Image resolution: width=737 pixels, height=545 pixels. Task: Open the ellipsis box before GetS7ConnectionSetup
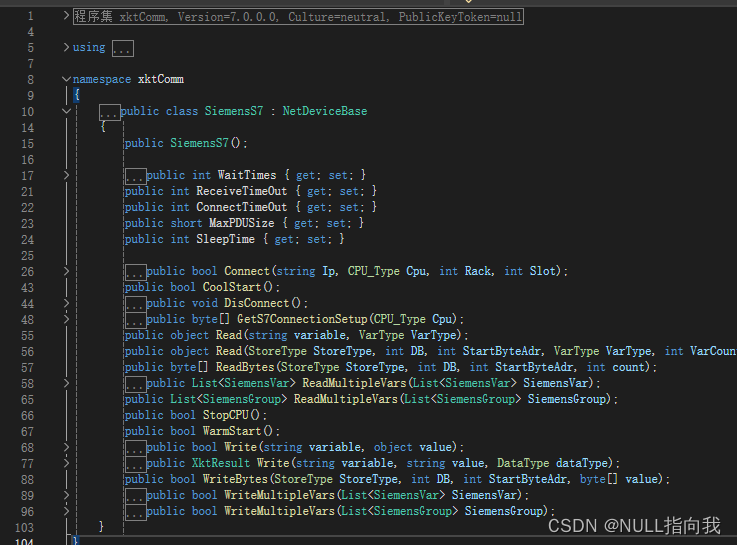click(x=135, y=320)
